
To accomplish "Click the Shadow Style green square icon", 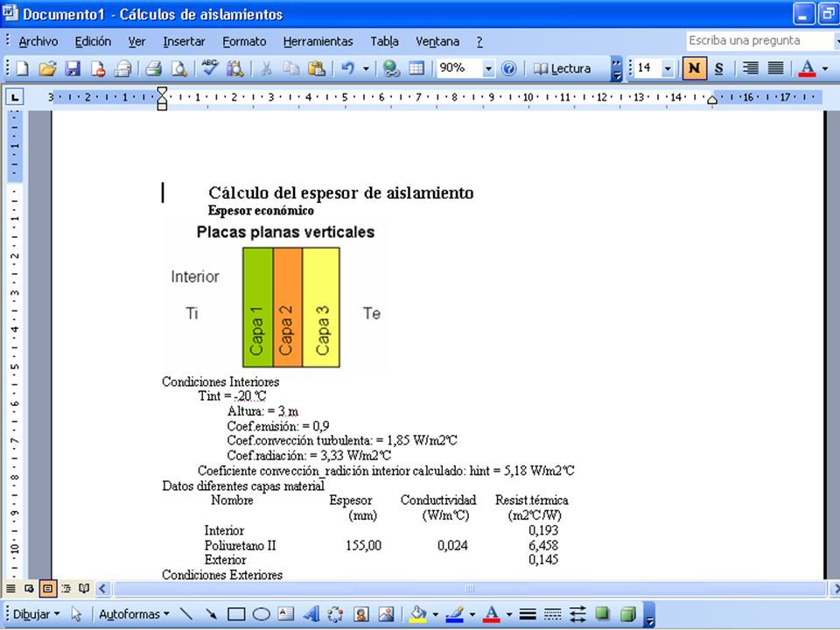I will [x=603, y=614].
